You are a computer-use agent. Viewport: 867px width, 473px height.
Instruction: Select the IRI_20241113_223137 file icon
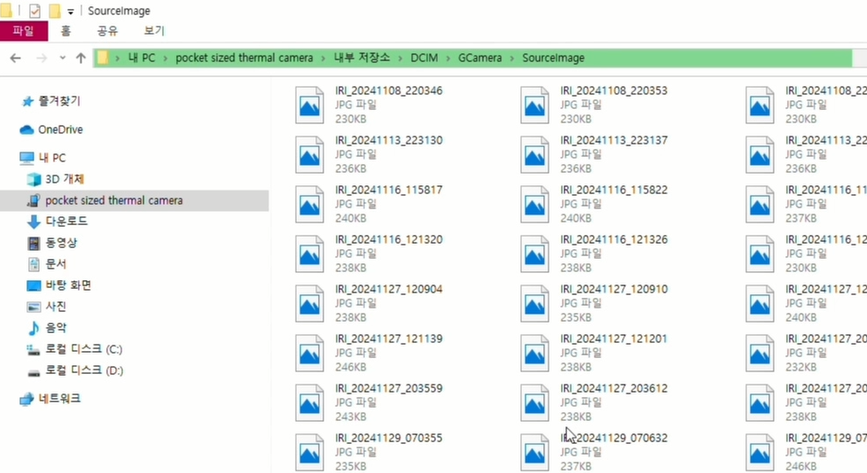click(x=535, y=155)
